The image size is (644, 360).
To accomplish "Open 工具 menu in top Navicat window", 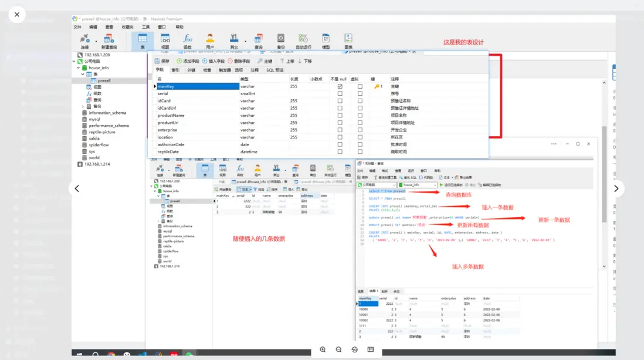I will pos(146,27).
